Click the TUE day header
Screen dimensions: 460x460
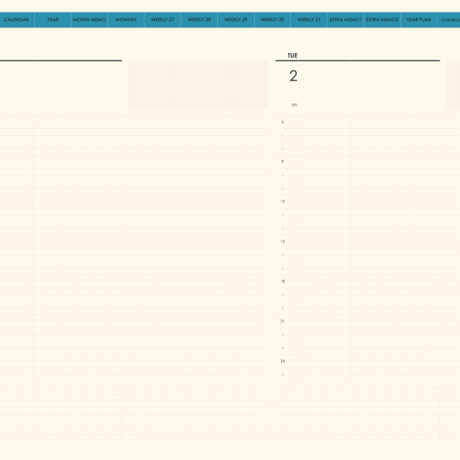pyautogui.click(x=292, y=56)
